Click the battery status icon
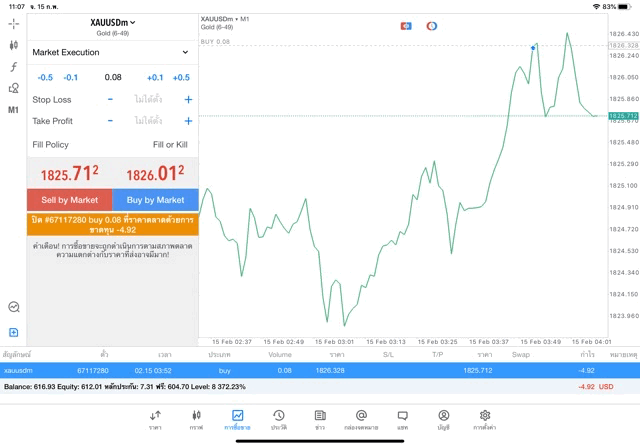The width and height of the screenshot is (640, 447). click(624, 7)
